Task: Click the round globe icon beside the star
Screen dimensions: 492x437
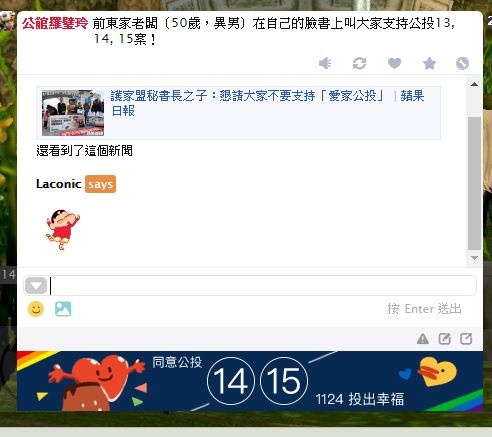Action: point(462,63)
